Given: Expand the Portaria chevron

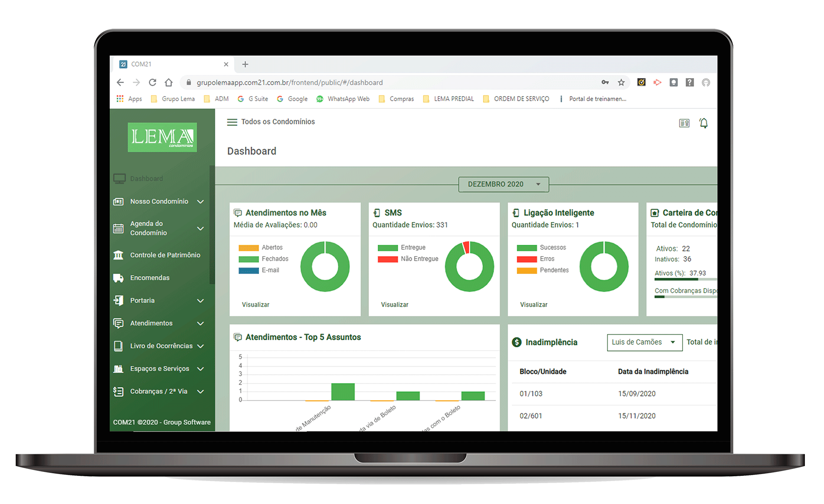Looking at the screenshot, I should pyautogui.click(x=200, y=301).
